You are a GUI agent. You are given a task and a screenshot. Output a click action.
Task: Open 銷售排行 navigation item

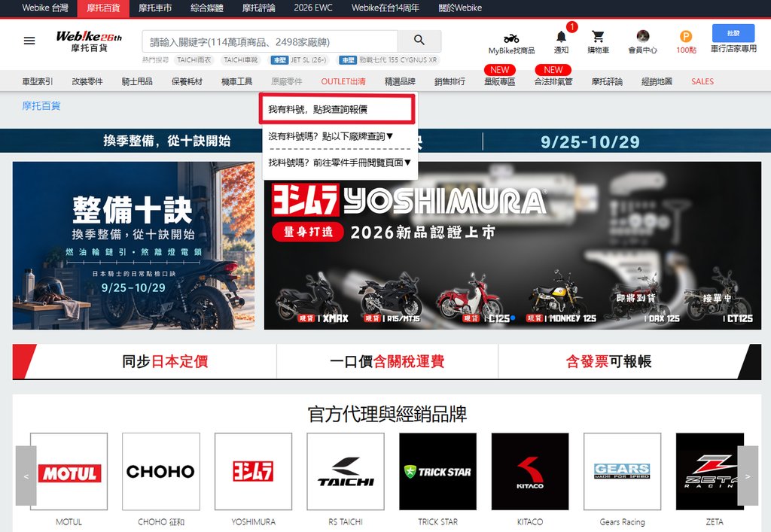[x=450, y=81]
